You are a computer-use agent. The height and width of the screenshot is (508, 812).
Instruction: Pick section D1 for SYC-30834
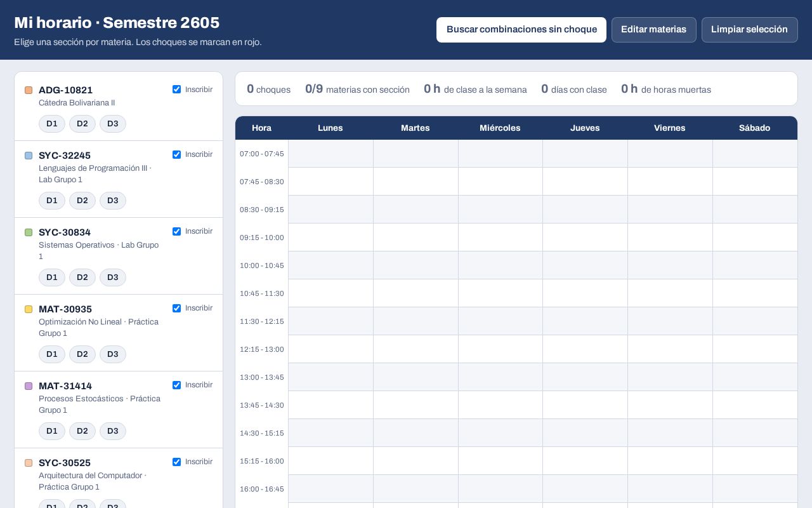pyautogui.click(x=52, y=277)
